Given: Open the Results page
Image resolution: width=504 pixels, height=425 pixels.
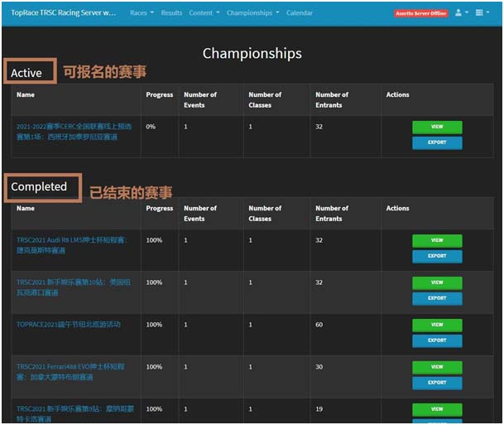Looking at the screenshot, I should click(171, 13).
